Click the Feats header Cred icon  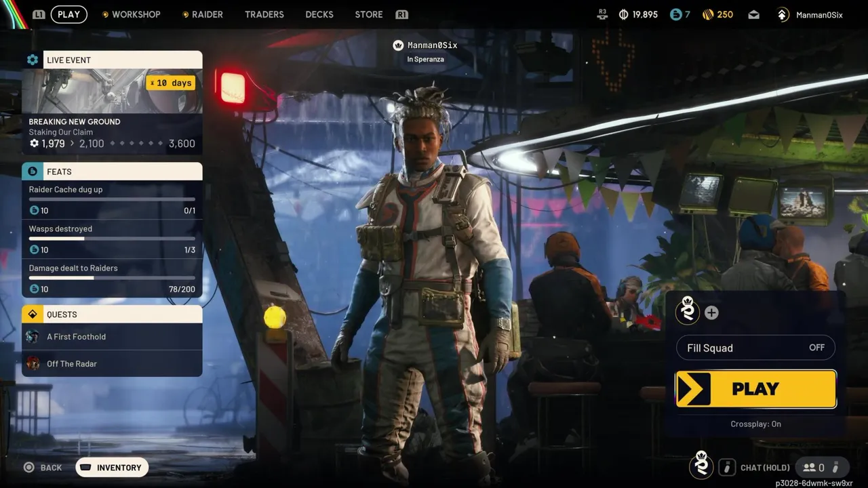point(33,171)
